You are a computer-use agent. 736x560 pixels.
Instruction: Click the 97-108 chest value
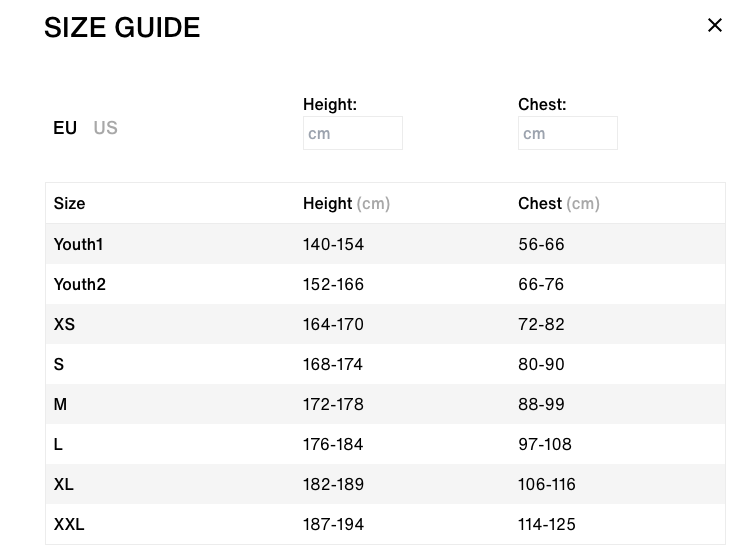coord(545,444)
